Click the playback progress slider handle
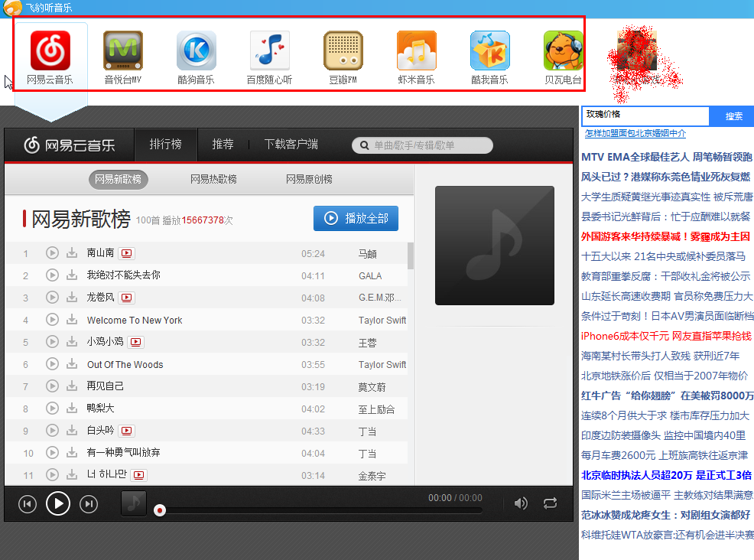This screenshot has width=754, height=560. tap(160, 510)
